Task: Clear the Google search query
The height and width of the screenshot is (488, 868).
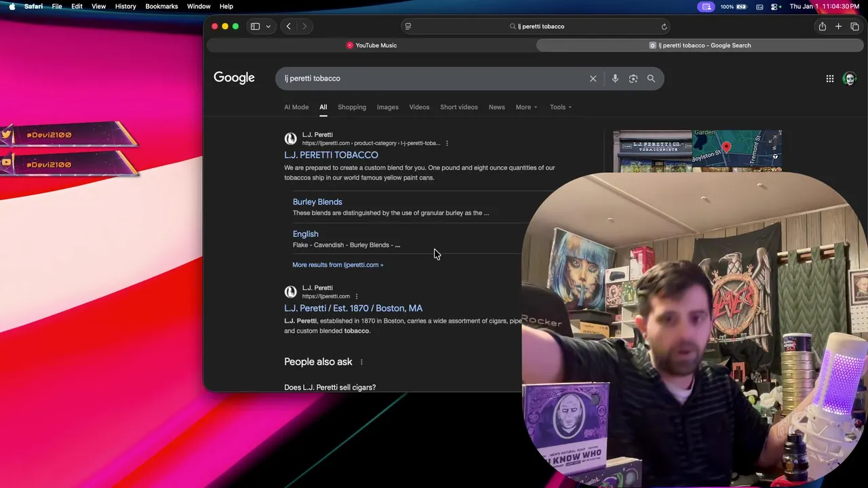Action: [593, 79]
